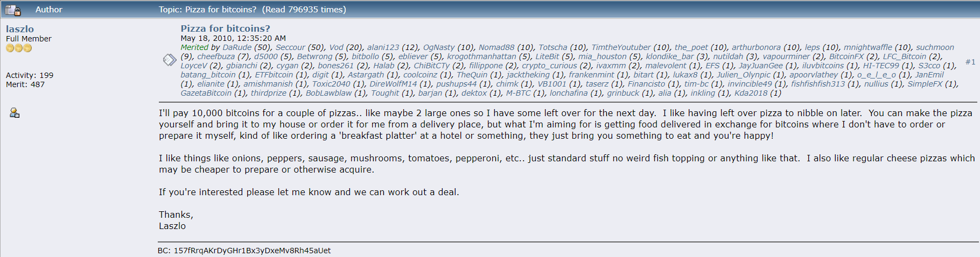This screenshot has height=257, width=980.
Task: Click the post message icon beside the title
Action: [x=170, y=60]
